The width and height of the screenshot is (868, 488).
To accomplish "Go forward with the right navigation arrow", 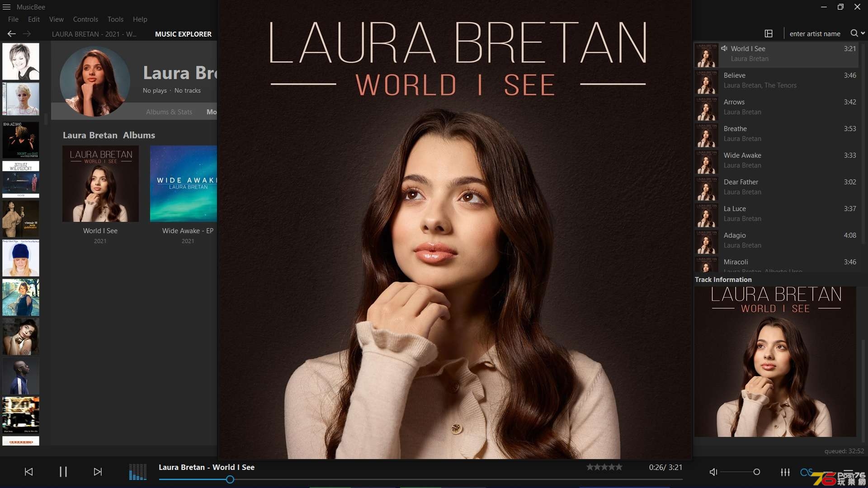I will click(27, 34).
